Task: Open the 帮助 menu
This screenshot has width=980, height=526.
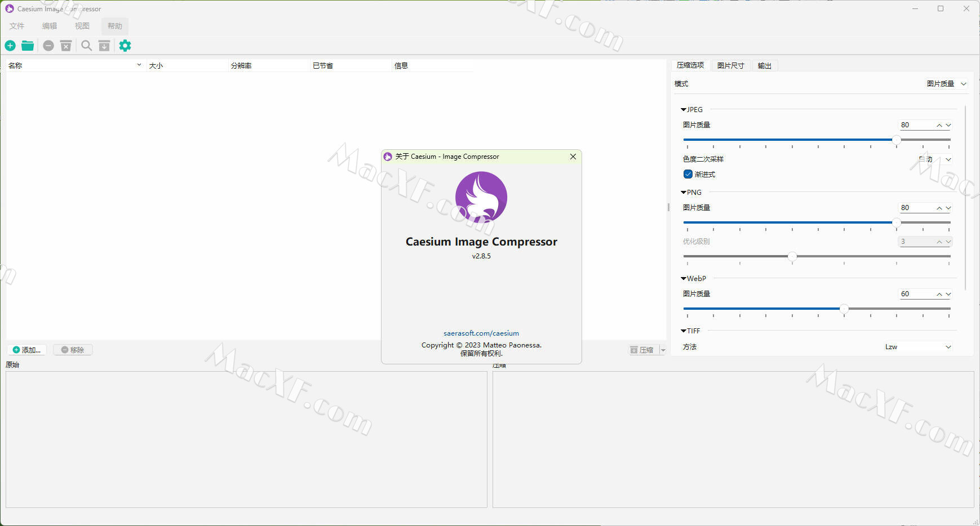Action: (x=115, y=26)
